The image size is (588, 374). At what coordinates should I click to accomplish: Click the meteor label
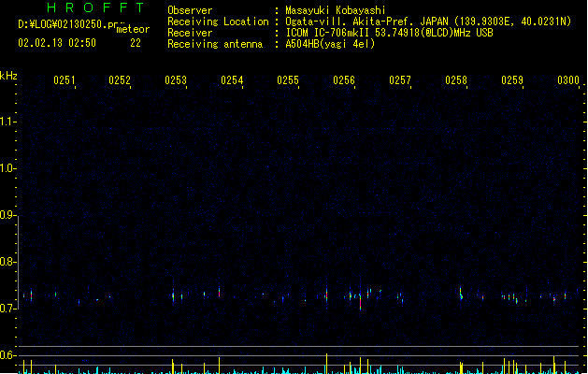[133, 29]
